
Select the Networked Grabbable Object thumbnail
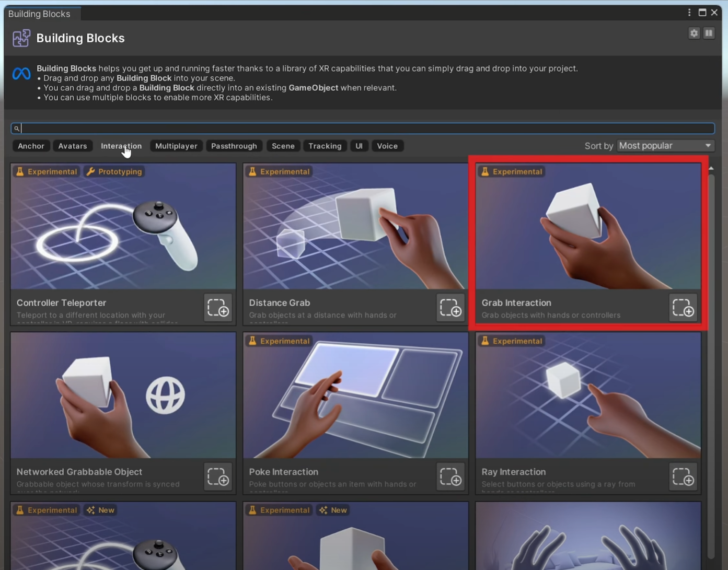(x=123, y=395)
